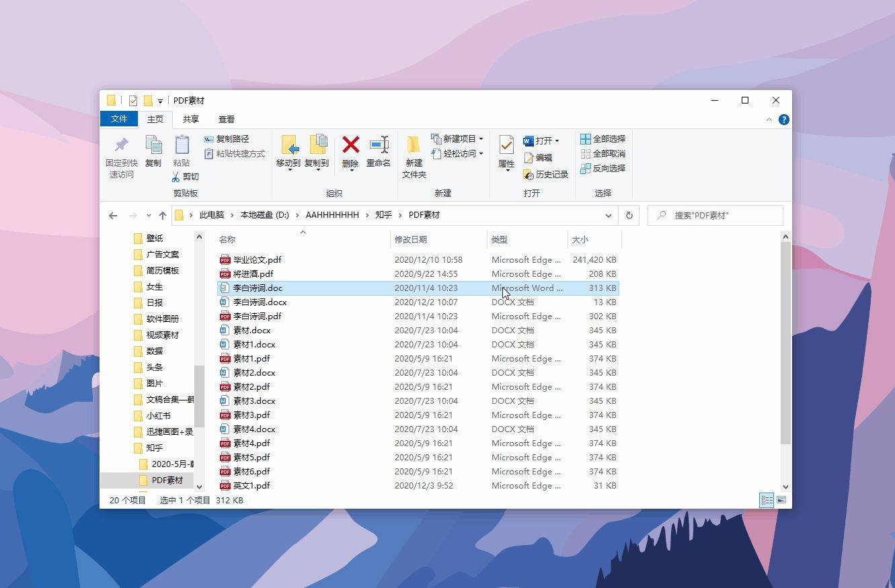Click 反向选择 to invert selection
Viewport: 895px width, 588px height.
pyautogui.click(x=605, y=169)
